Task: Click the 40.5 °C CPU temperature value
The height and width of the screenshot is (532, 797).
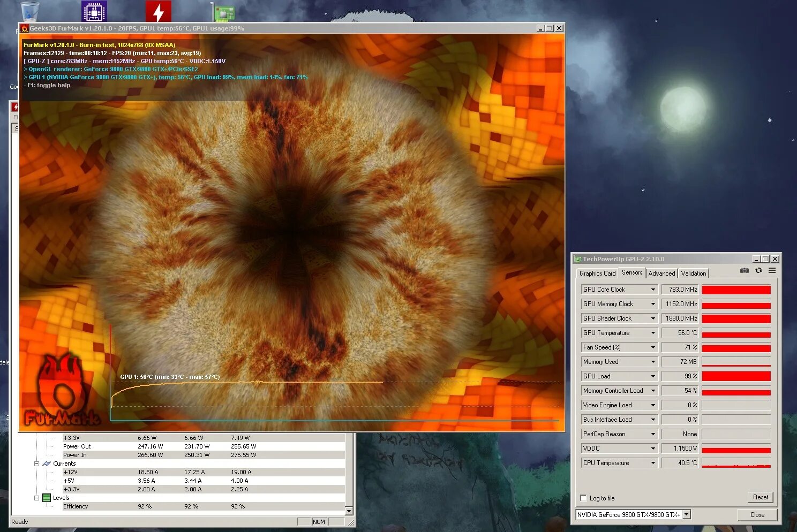Action: [680, 463]
